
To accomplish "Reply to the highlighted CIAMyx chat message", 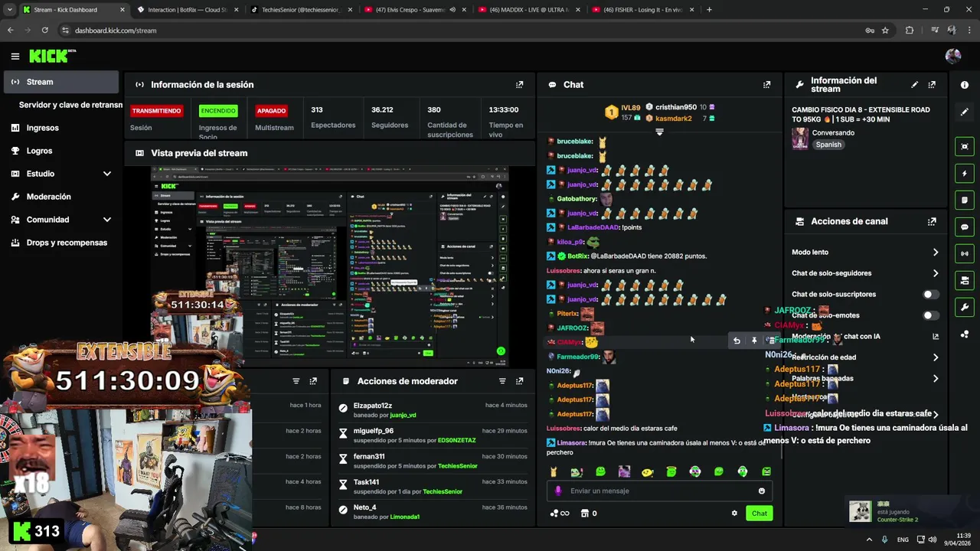I will coord(737,341).
